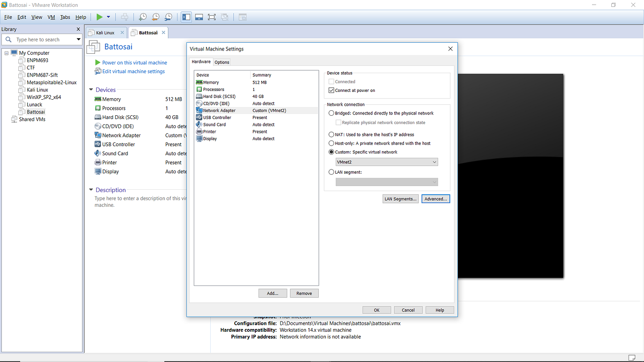Select the Custom specific virtual network radio
Screen dimensions: 644x362
[331, 152]
